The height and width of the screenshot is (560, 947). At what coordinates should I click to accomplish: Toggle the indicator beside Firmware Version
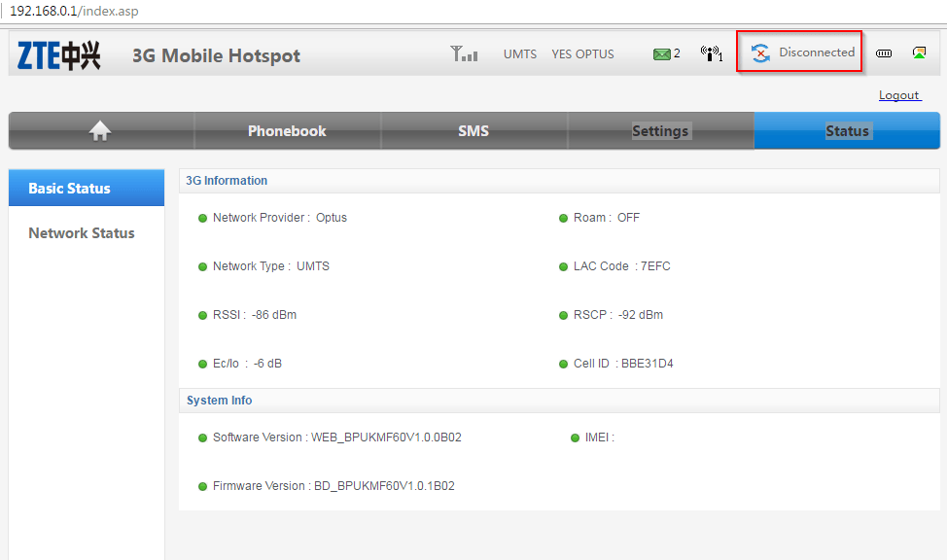click(x=200, y=485)
